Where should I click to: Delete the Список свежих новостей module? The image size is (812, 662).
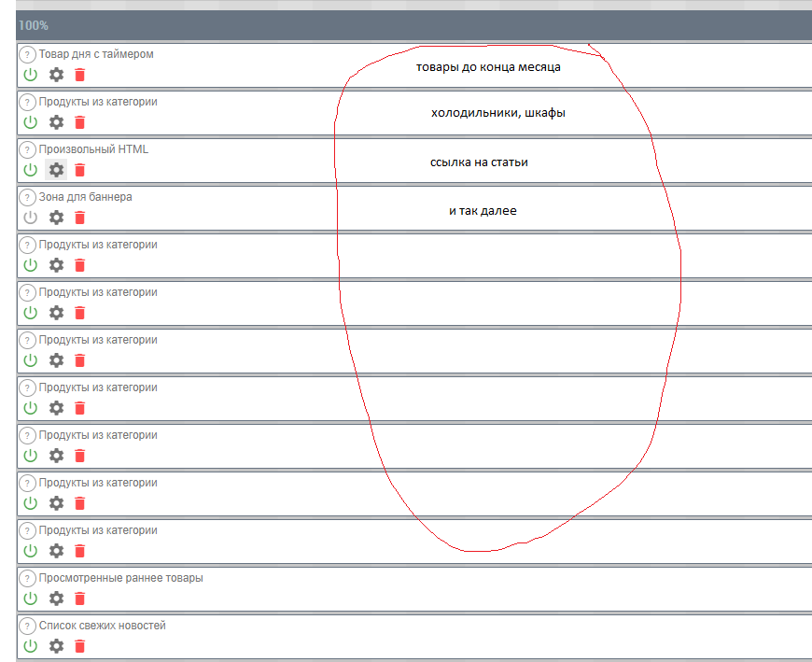[x=80, y=646]
